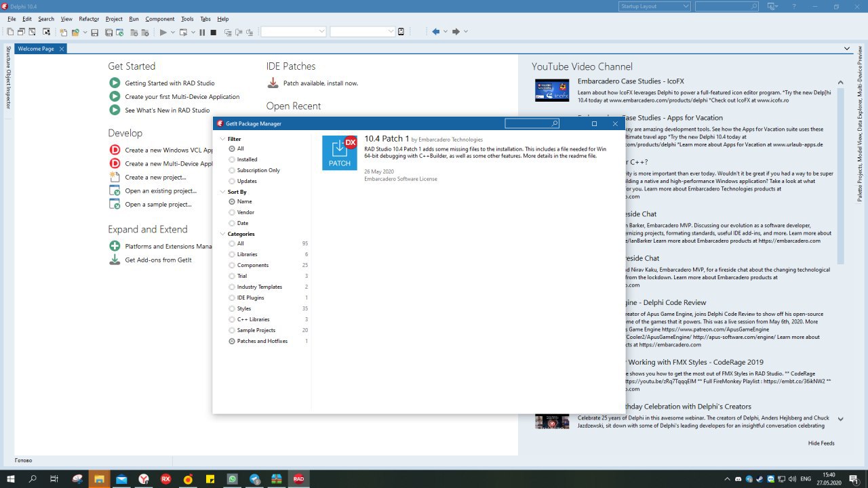Click the GetIt Package Manager search field
Screen dimensions: 868x488
click(x=532, y=123)
